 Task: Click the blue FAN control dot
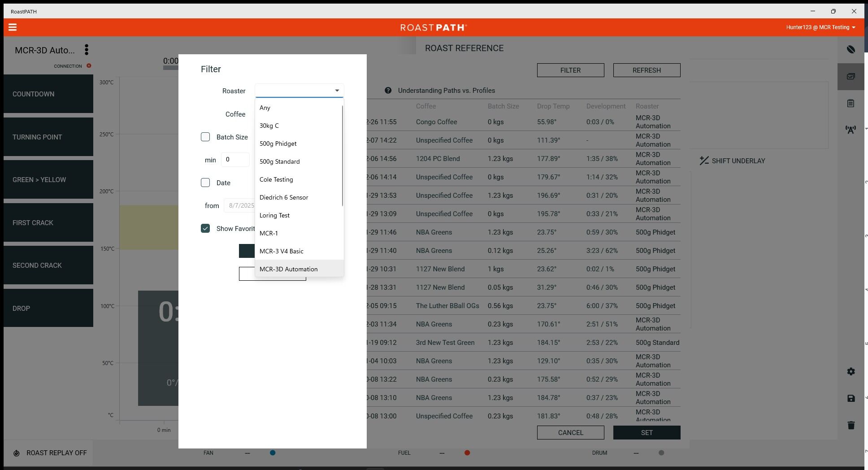click(273, 453)
